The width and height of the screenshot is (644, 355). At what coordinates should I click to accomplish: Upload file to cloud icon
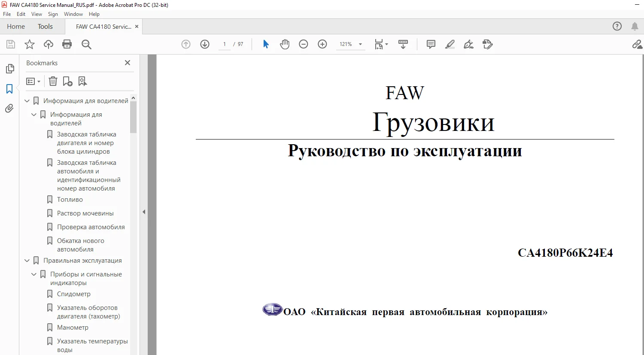[49, 44]
